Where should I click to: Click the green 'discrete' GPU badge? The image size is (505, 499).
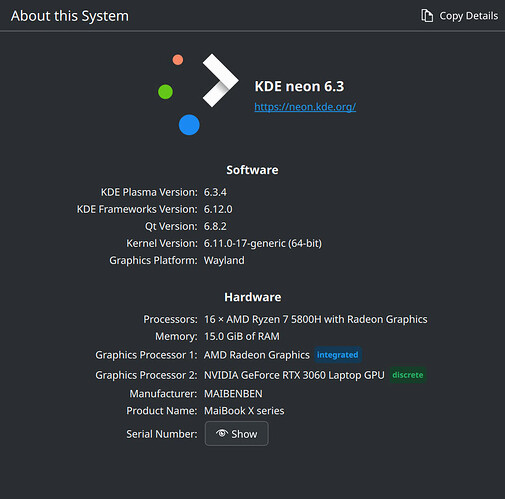click(x=408, y=375)
